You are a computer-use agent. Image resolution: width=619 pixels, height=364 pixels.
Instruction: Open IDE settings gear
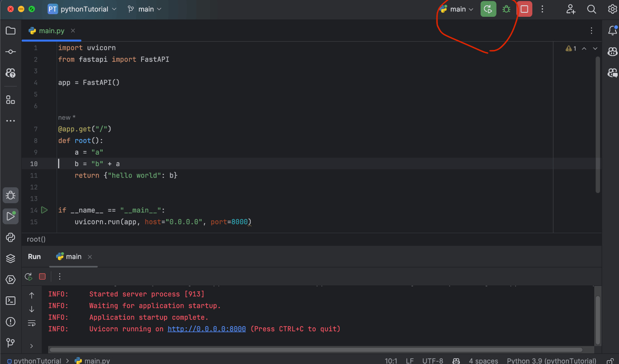click(612, 9)
